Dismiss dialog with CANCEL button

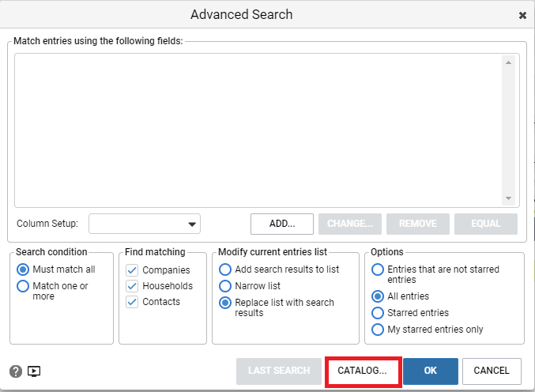(x=492, y=371)
